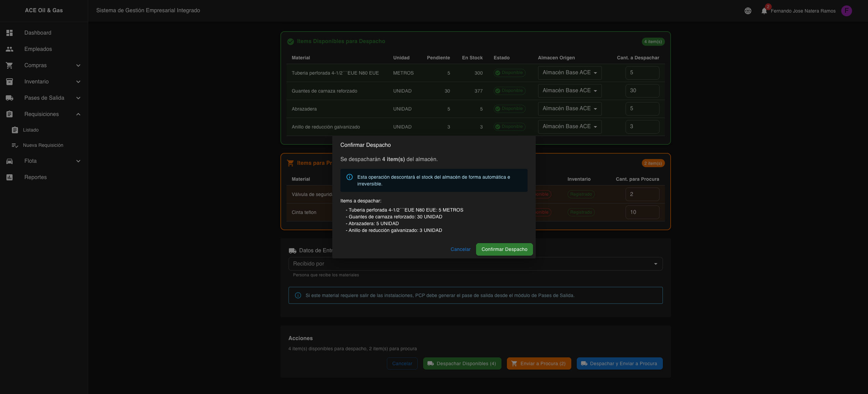Collapse the Requisiciones menu chevron

click(78, 114)
